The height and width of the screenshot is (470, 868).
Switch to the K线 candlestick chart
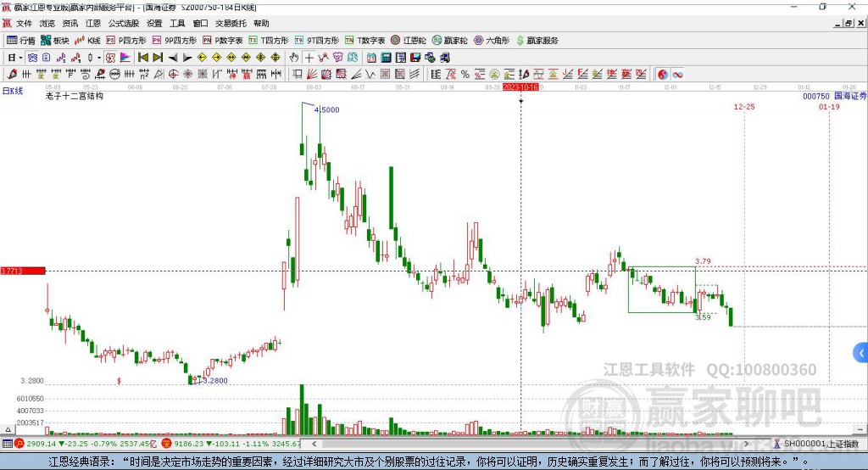(87, 41)
